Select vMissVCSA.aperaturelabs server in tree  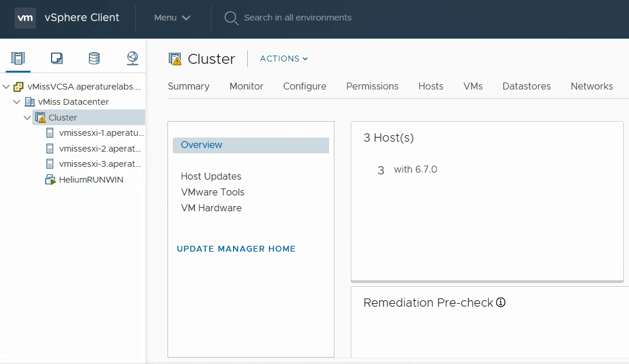[x=84, y=87]
